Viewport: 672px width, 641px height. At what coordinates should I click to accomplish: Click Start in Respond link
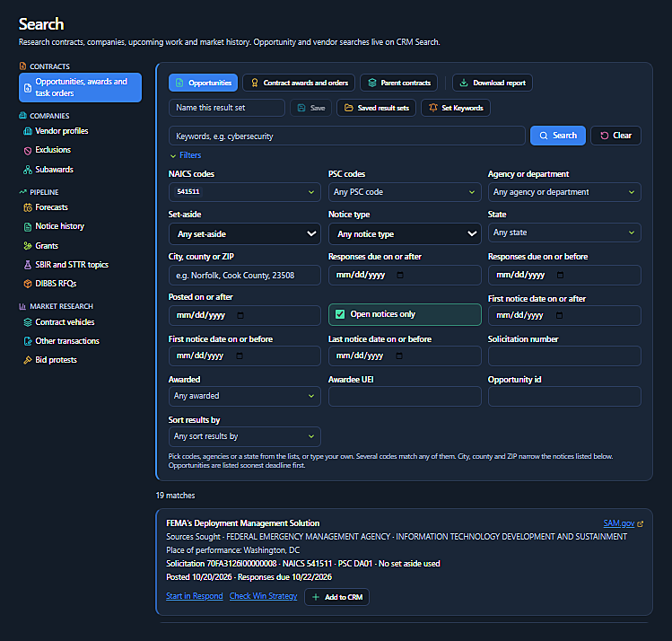pos(194,596)
